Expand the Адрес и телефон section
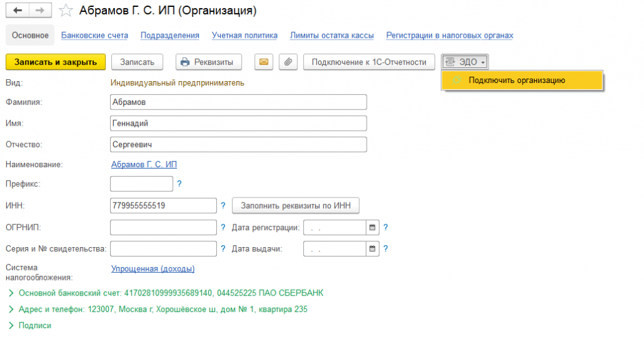The width and height of the screenshot is (644, 337). coord(11,309)
